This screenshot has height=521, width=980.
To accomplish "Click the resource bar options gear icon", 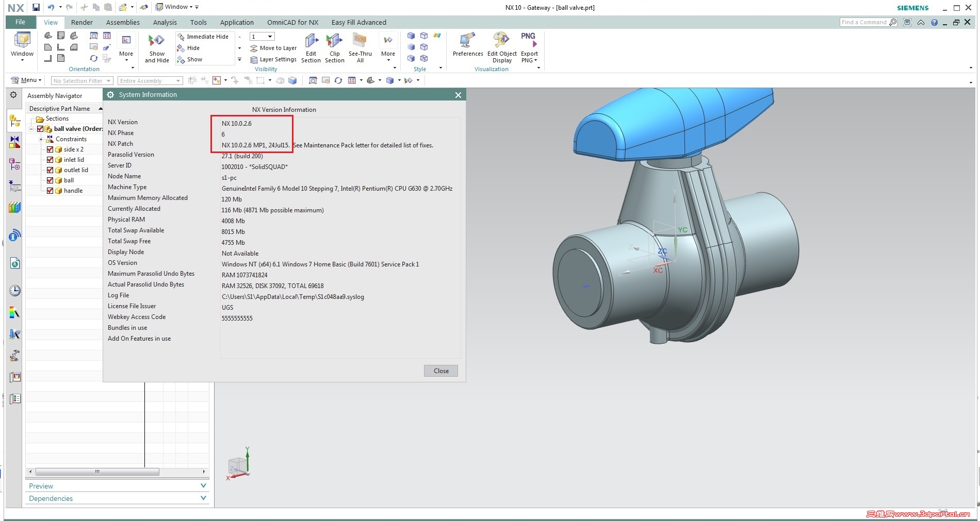I will [13, 95].
